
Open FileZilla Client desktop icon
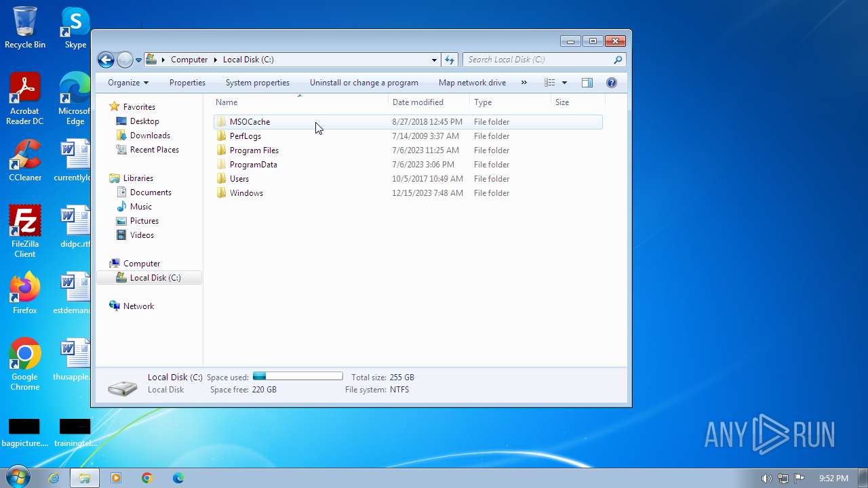point(25,231)
